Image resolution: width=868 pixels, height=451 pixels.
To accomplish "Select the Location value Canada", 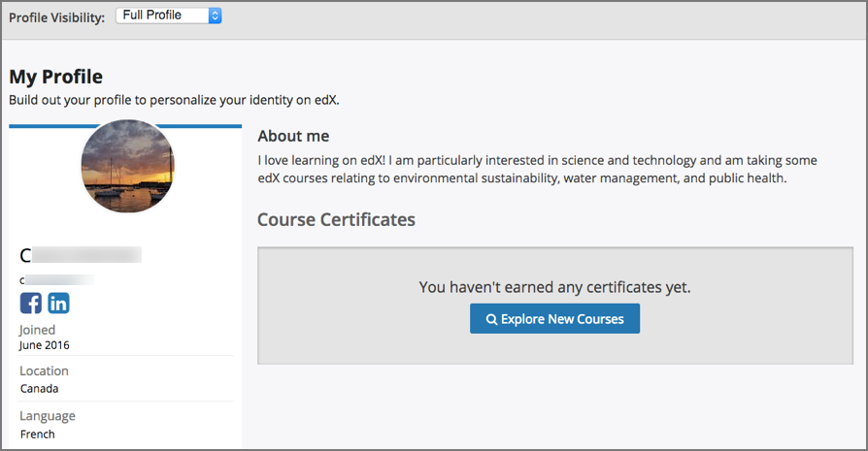I will tap(40, 389).
